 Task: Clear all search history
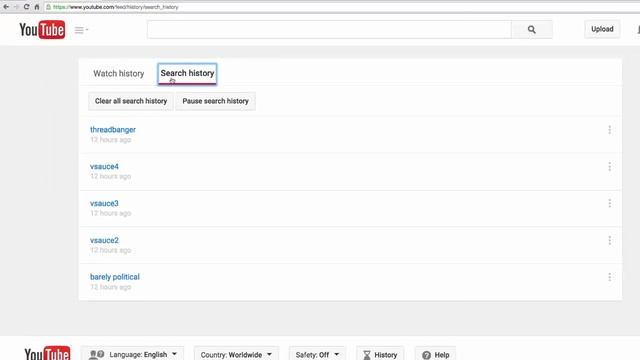(x=131, y=101)
